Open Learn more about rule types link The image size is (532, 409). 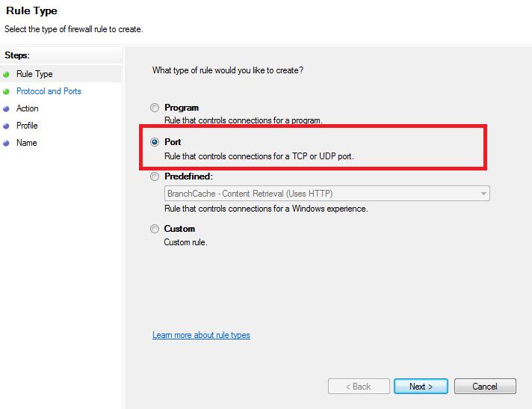pos(201,335)
